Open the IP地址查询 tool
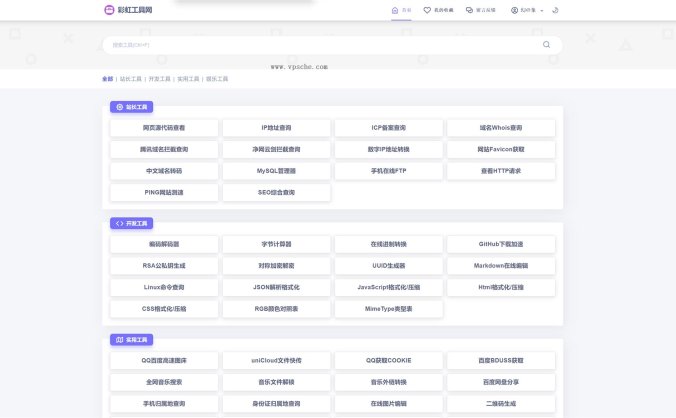This screenshot has height=418, width=676. pyautogui.click(x=276, y=128)
